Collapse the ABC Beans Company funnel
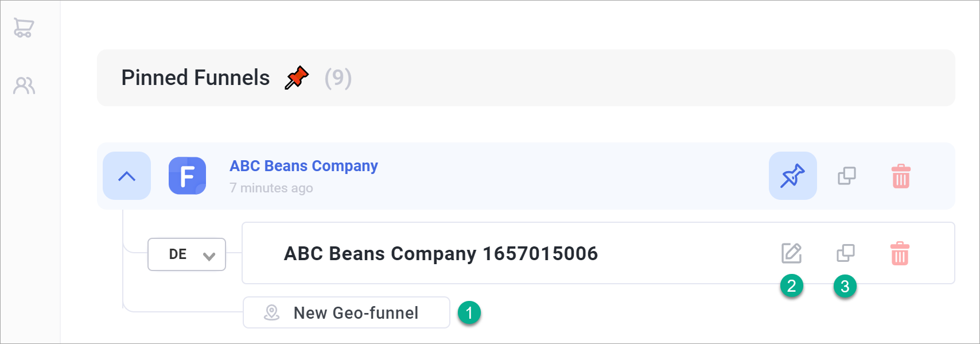This screenshot has width=980, height=344. tap(127, 176)
